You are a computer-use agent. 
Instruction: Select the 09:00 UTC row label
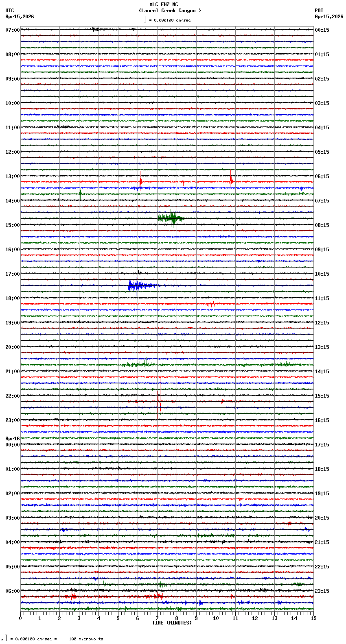13,79
